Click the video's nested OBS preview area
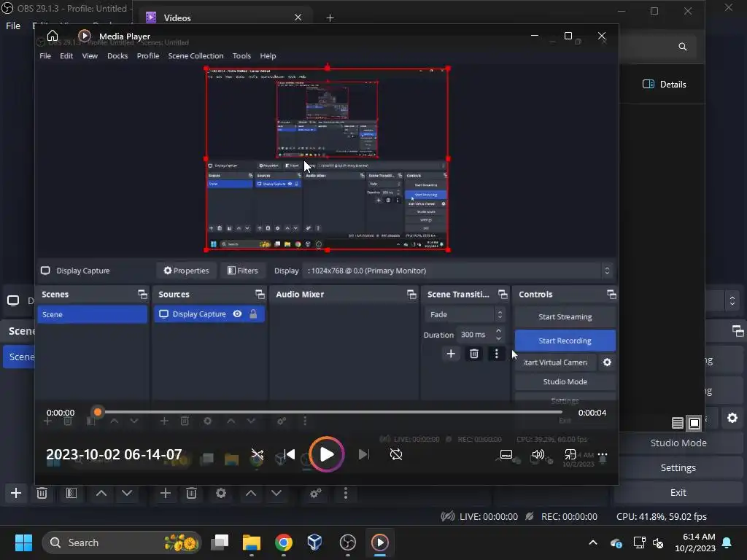Screen dimensions: 747x560 point(328,159)
